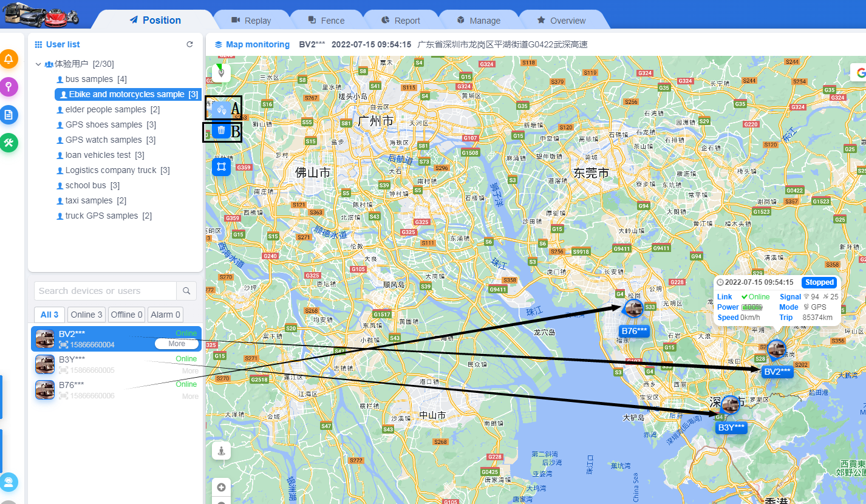Click the B76*** vehicle marker on map
The height and width of the screenshot is (504, 866).
633,308
